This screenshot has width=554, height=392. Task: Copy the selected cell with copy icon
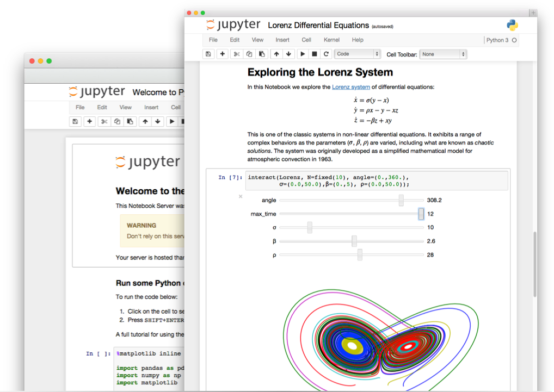coord(249,54)
